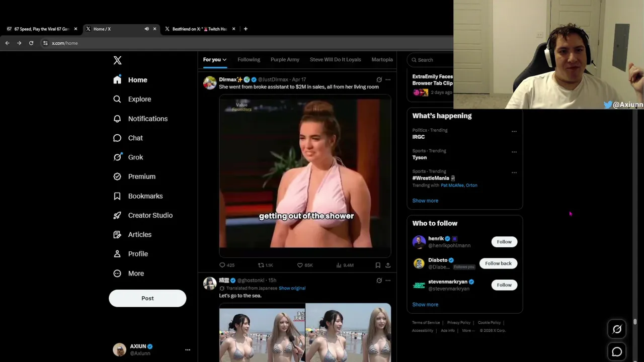Open the floating messages chat button
The width and height of the screenshot is (644, 362).
[617, 352]
